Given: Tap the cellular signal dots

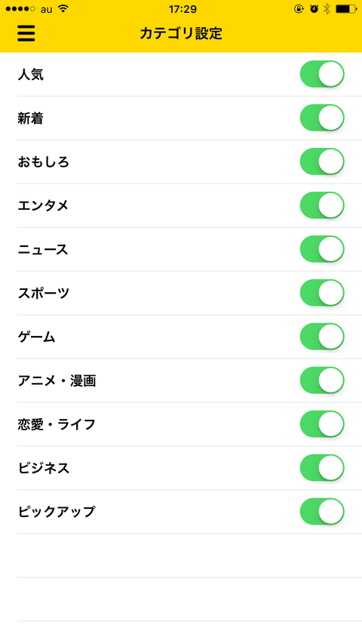Looking at the screenshot, I should (x=21, y=9).
